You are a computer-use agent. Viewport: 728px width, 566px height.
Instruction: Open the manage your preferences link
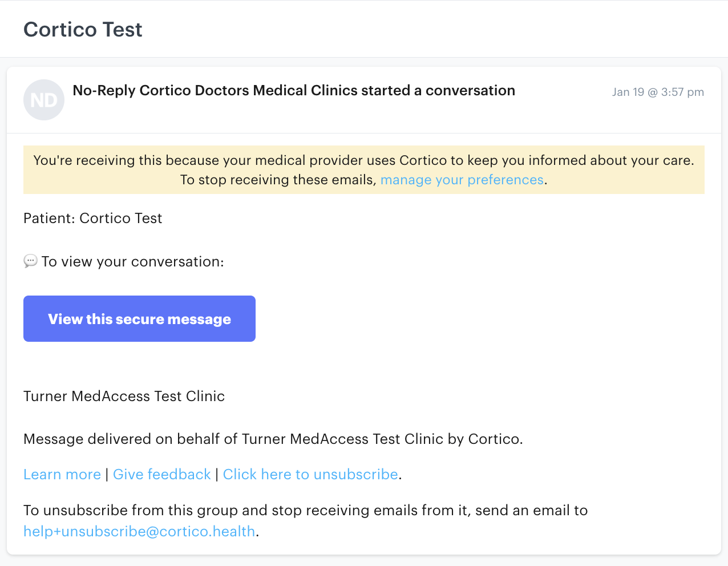click(x=462, y=180)
